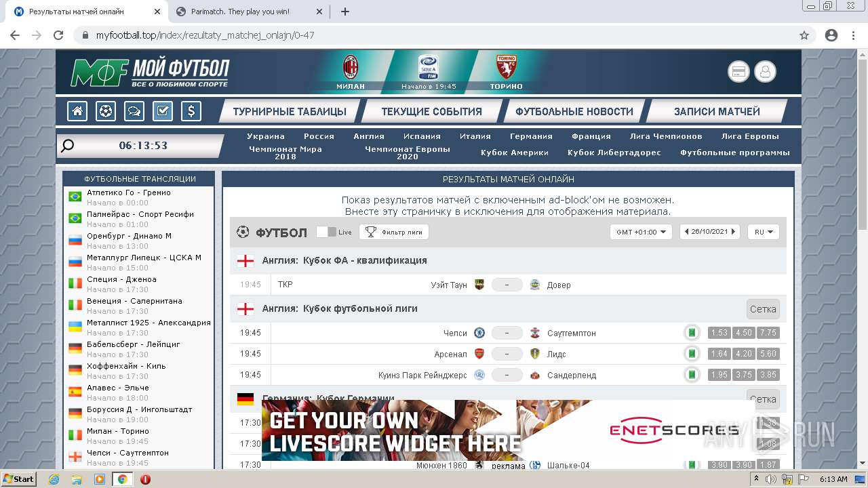Open Атлетико Го - Гремио broadcast
Image resolution: width=868 pixels, height=488 pixels.
pos(129,192)
